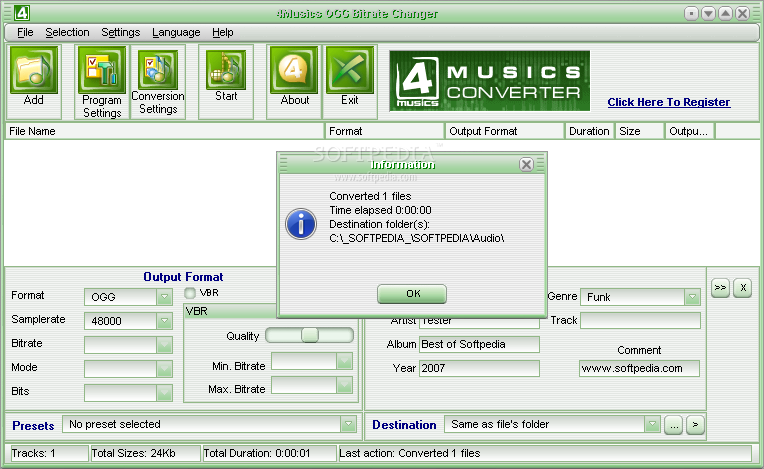The height and width of the screenshot is (469, 764).
Task: Open the Min. Bitrate dropdown
Action: [x=344, y=361]
